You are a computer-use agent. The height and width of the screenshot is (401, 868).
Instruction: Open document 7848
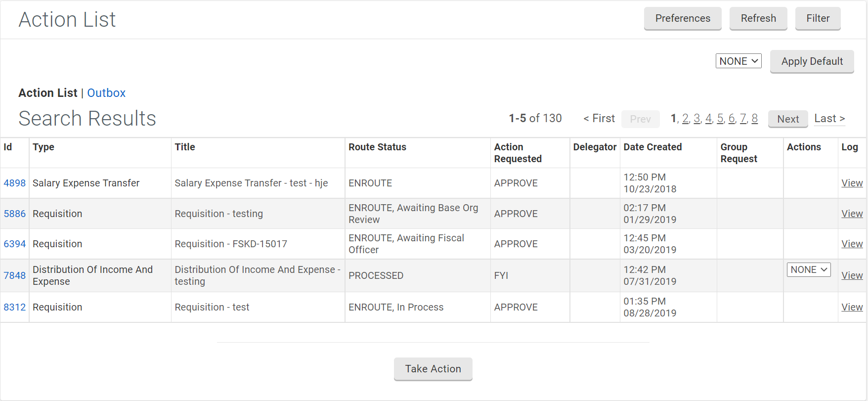14,275
